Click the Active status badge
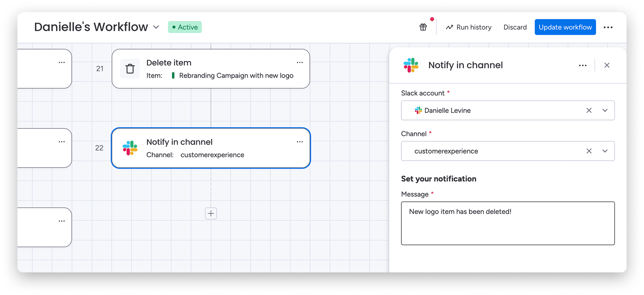 [185, 27]
